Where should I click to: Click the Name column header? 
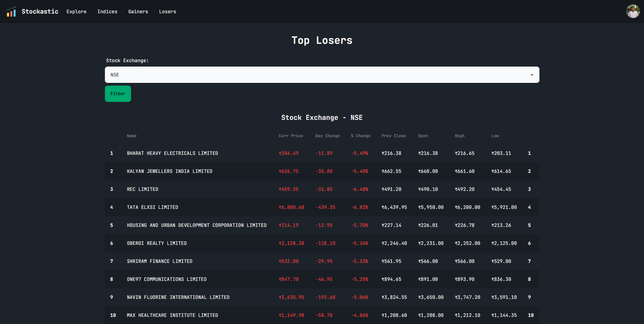pyautogui.click(x=132, y=136)
